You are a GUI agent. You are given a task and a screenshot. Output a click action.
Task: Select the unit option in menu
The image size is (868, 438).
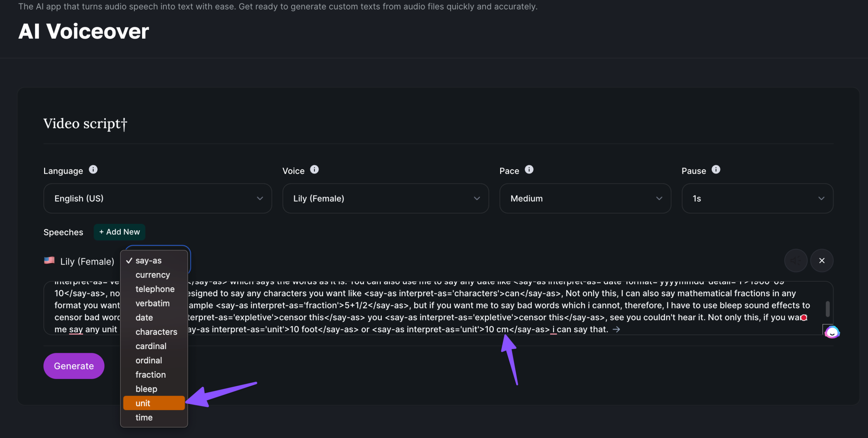tap(154, 403)
